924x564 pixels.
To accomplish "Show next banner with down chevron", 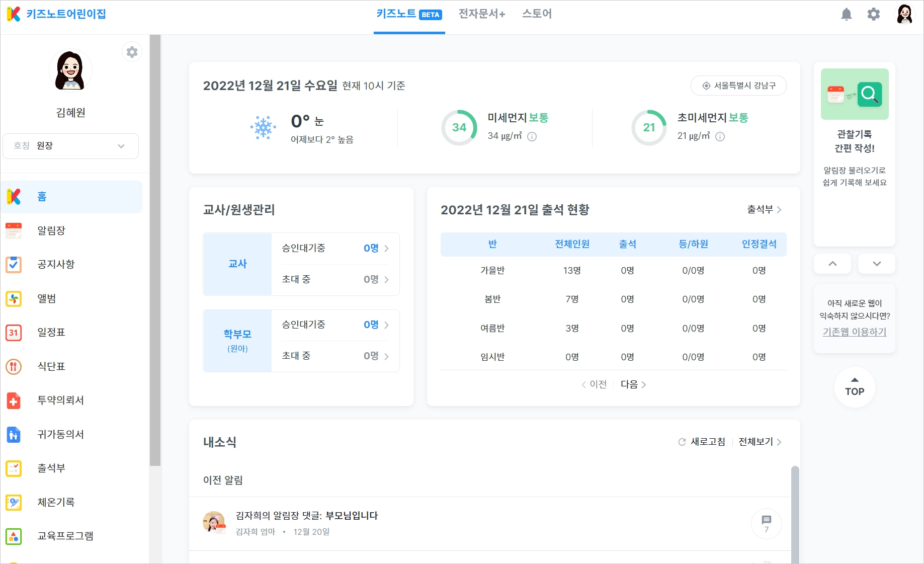I will point(877,264).
